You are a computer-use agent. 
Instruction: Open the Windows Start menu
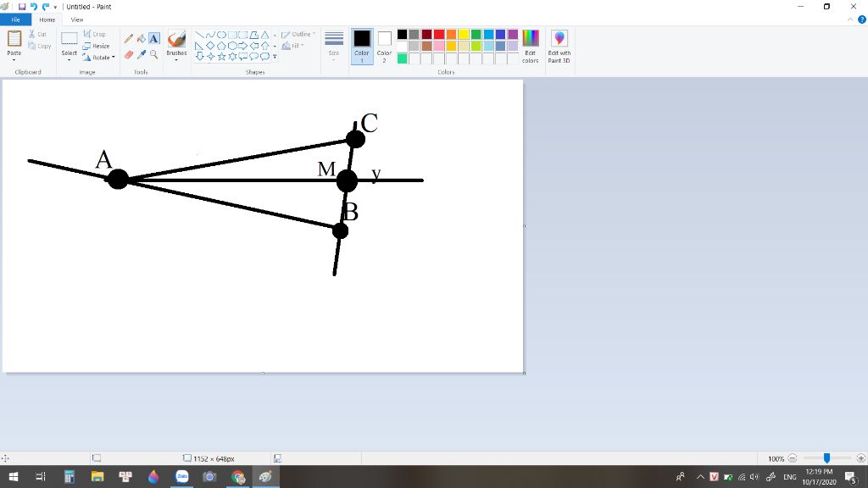click(x=14, y=476)
